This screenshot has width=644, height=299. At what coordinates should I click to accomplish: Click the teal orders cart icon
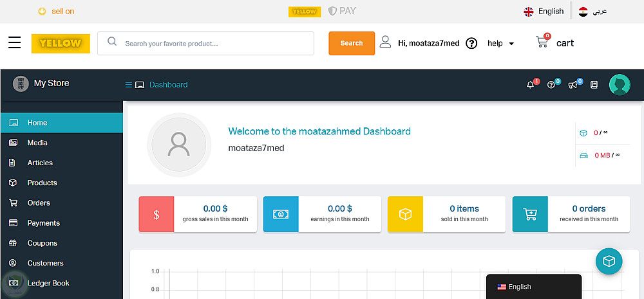530,214
